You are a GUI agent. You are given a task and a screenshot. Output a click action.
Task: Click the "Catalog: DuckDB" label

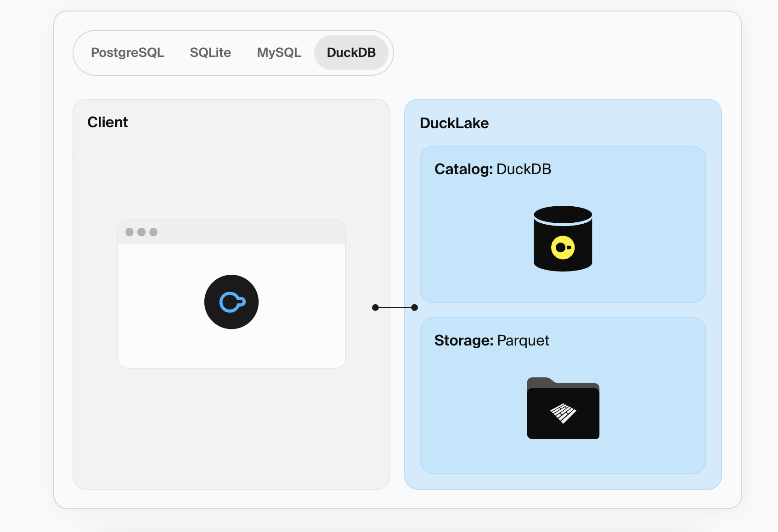[492, 169]
